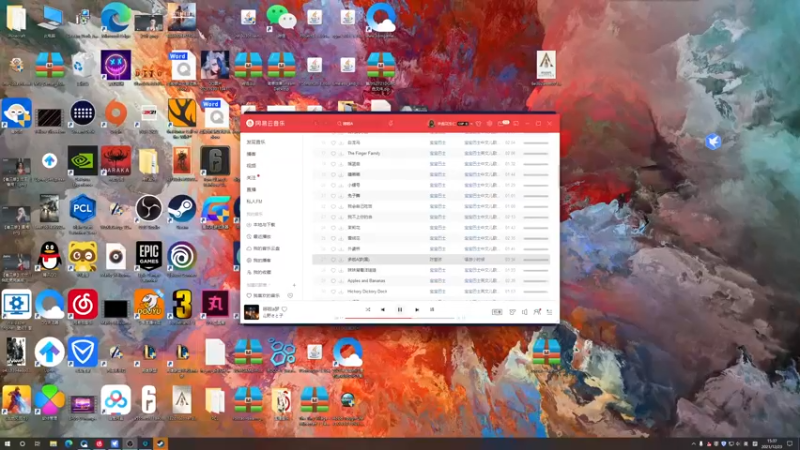Open the play queue list icon
The height and width of the screenshot is (450, 800).
[x=549, y=312]
